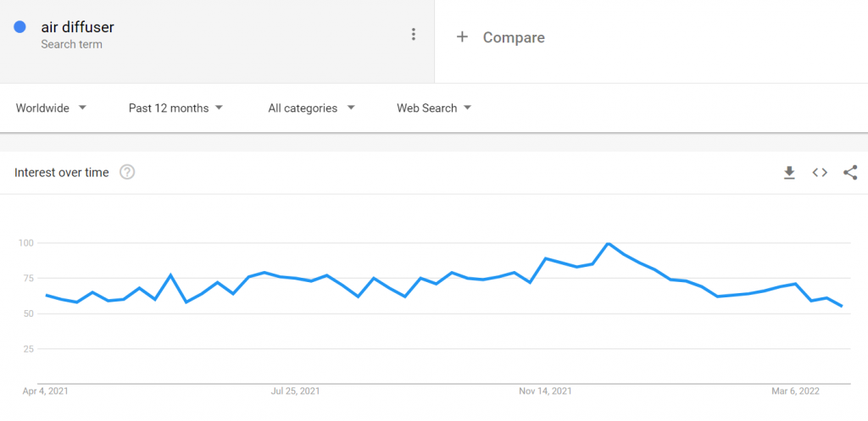The width and height of the screenshot is (868, 421).
Task: Click the air diffuser search term text
Action: pyautogui.click(x=77, y=26)
